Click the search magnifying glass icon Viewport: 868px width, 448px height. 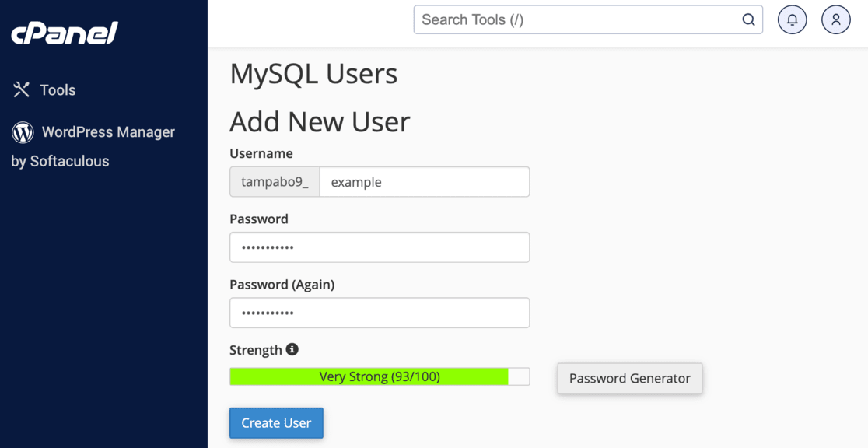[748, 19]
